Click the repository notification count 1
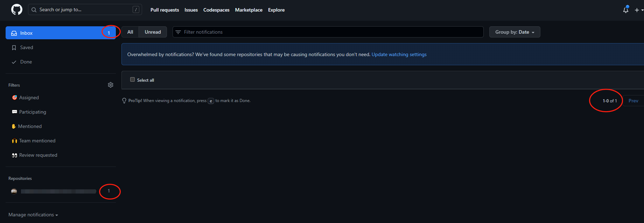The image size is (644, 223). [109, 191]
